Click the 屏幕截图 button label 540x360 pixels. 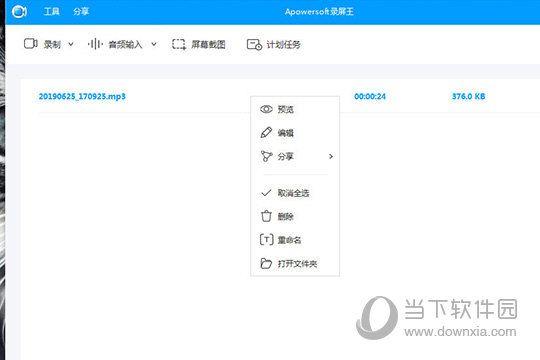(x=208, y=44)
